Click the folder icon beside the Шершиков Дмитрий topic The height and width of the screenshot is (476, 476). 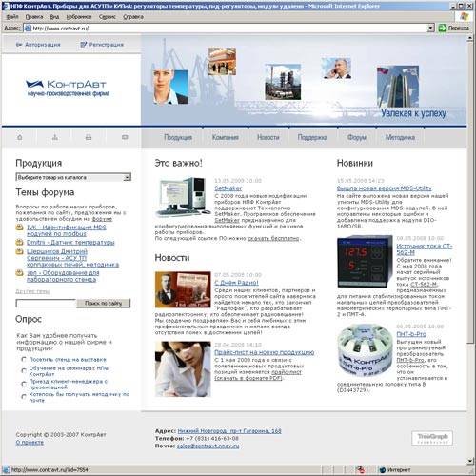coord(19,251)
